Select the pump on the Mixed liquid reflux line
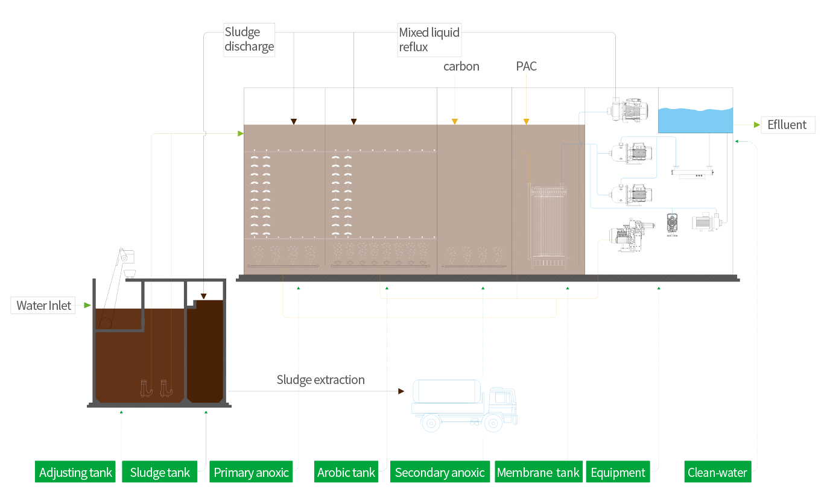Screen dimensions: 827x504 (x=628, y=110)
